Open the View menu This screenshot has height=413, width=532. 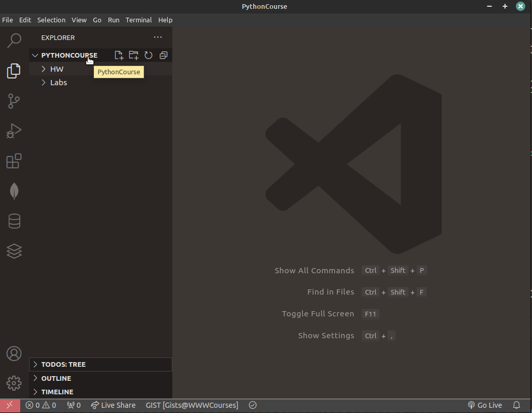click(x=79, y=20)
